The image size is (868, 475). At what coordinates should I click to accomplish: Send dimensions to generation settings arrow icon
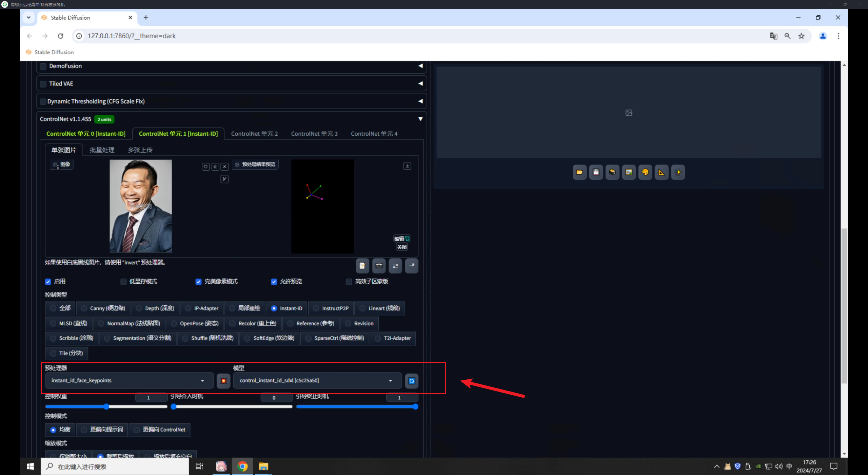[x=412, y=266]
